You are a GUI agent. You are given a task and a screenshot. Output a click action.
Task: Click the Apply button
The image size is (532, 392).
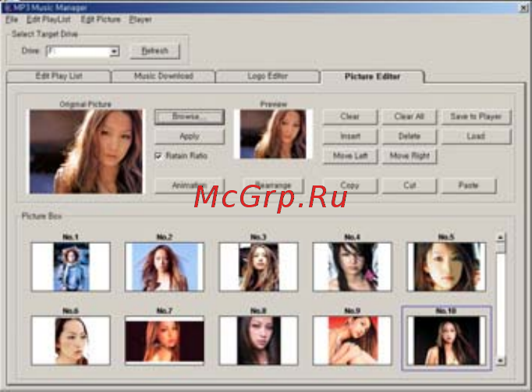[x=190, y=136]
